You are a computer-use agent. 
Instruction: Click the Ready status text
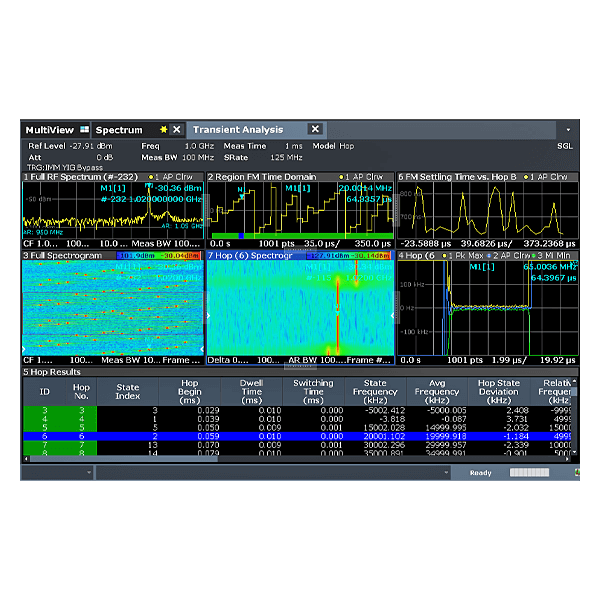coord(481,473)
